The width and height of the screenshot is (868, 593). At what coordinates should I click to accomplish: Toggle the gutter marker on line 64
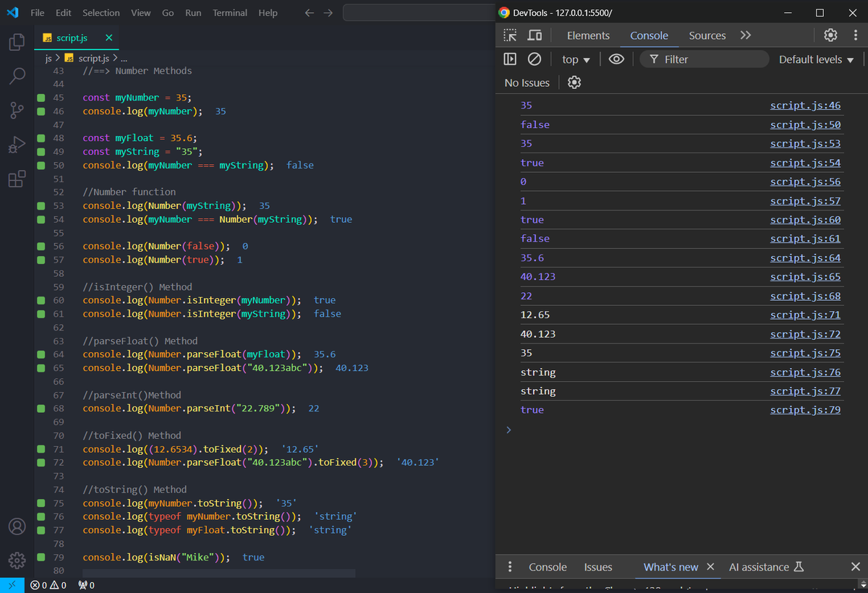[41, 354]
